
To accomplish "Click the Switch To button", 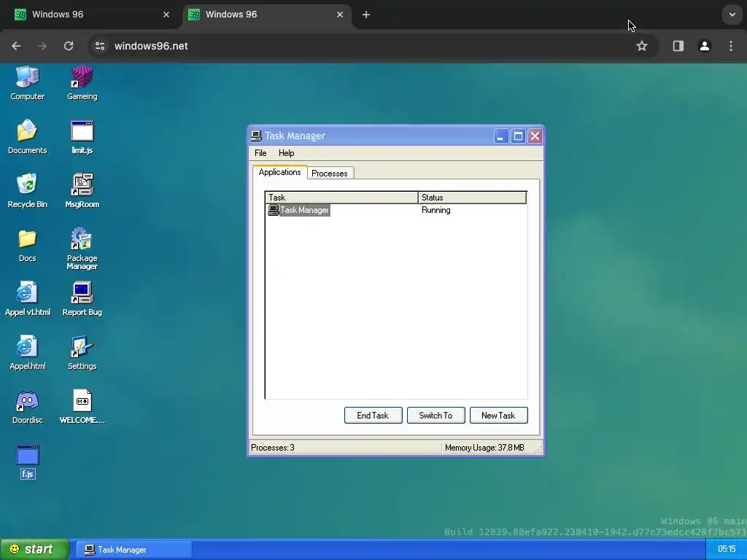I will point(436,415).
